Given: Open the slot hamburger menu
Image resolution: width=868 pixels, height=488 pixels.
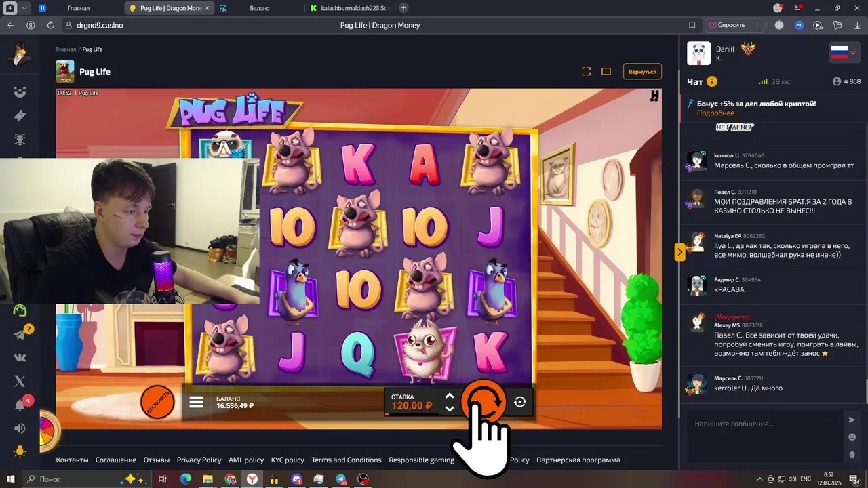Looking at the screenshot, I should tap(196, 402).
